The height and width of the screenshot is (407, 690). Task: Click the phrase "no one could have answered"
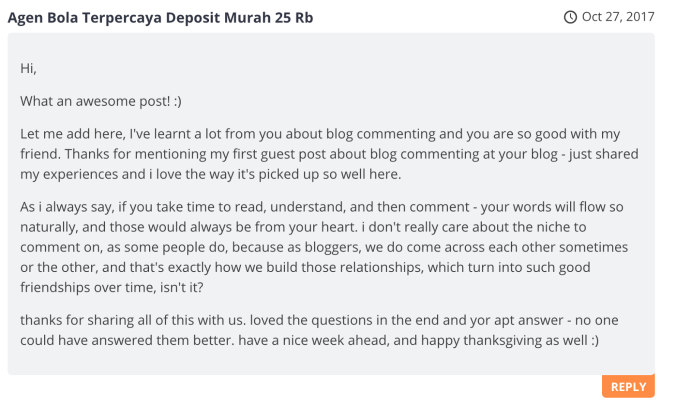click(319, 330)
